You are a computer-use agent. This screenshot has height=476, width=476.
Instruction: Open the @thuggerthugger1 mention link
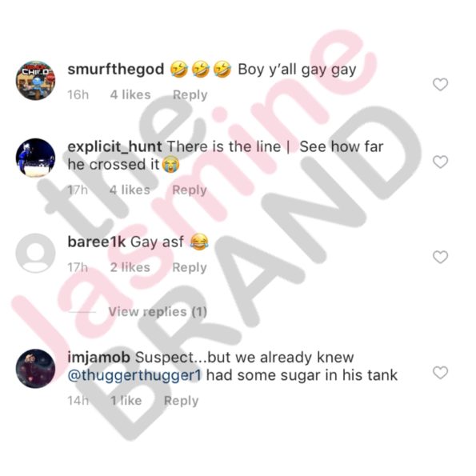134,375
